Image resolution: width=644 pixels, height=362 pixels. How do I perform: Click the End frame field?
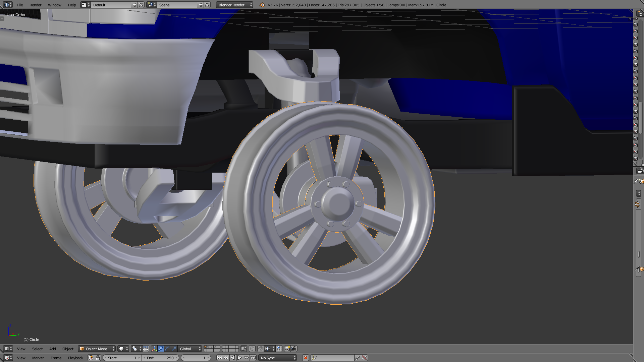click(160, 358)
